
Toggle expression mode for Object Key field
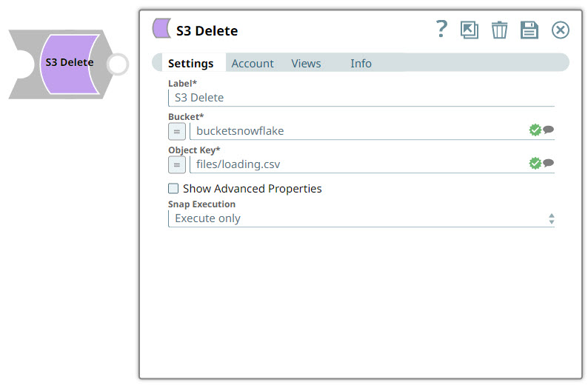click(x=177, y=164)
